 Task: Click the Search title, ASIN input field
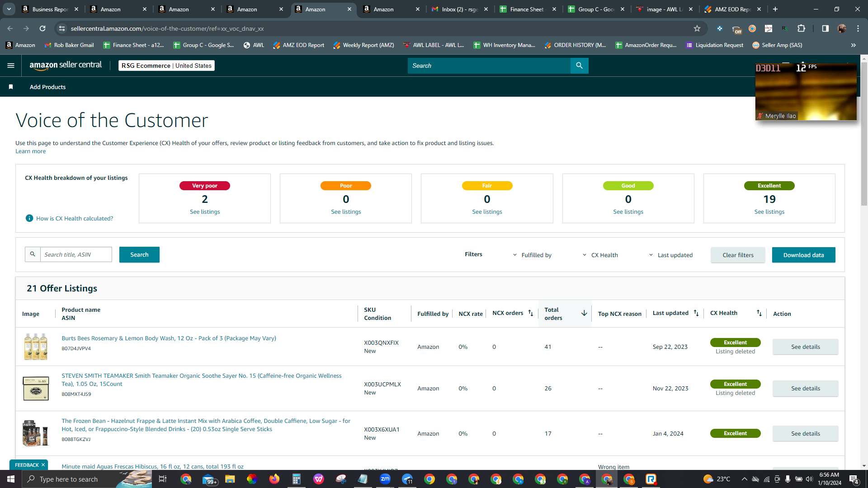pos(76,254)
